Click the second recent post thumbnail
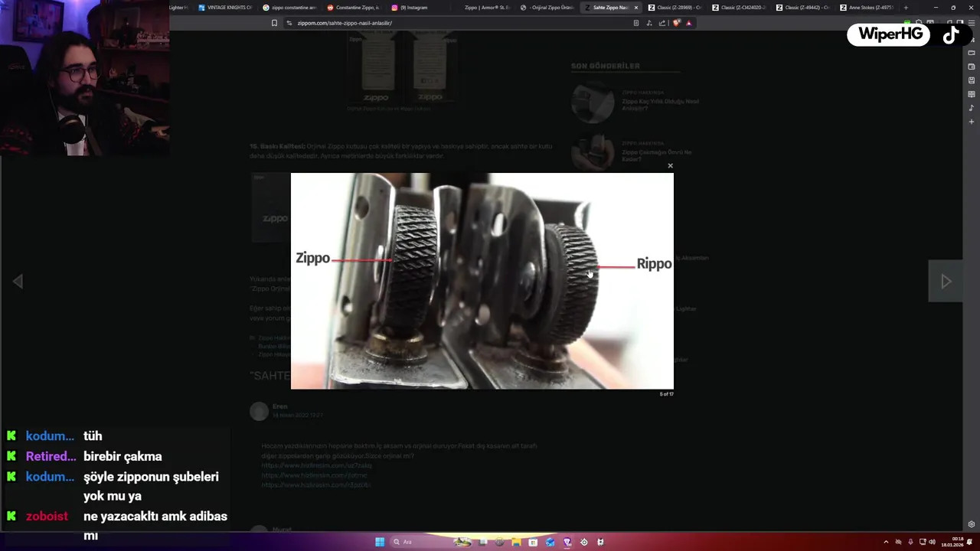 click(593, 152)
